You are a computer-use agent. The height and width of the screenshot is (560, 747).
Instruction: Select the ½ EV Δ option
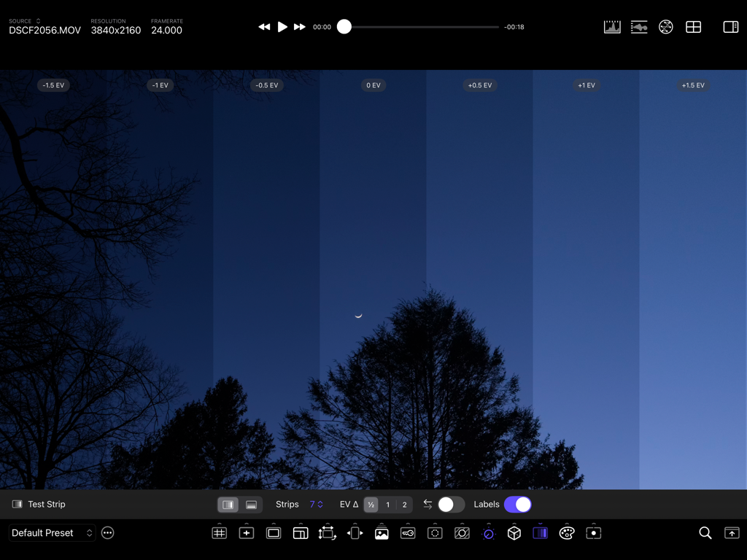(371, 504)
